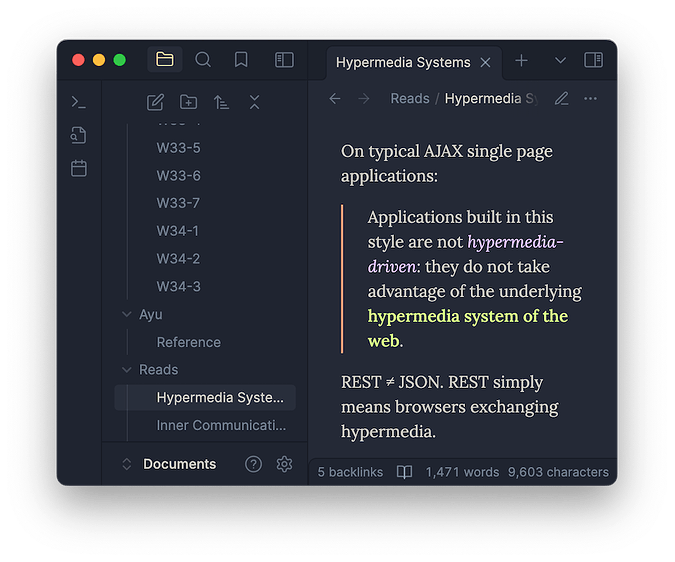Open vault settings gear
The image size is (675, 562).
284,464
